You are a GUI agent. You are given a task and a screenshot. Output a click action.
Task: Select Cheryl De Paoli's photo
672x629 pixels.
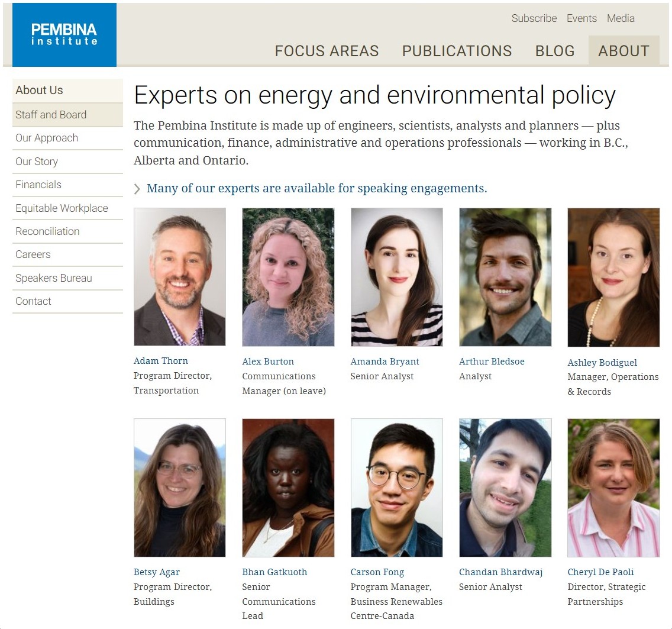coord(613,488)
